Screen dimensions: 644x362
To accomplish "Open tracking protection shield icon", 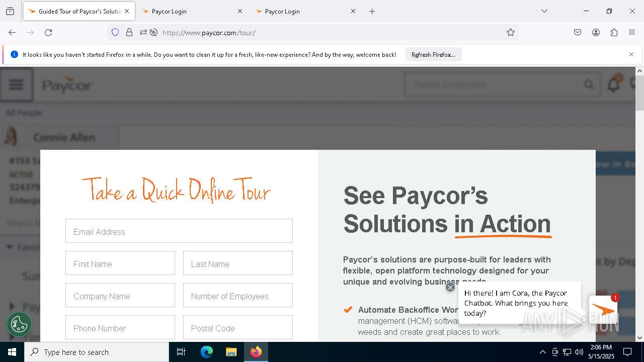I will tap(115, 32).
